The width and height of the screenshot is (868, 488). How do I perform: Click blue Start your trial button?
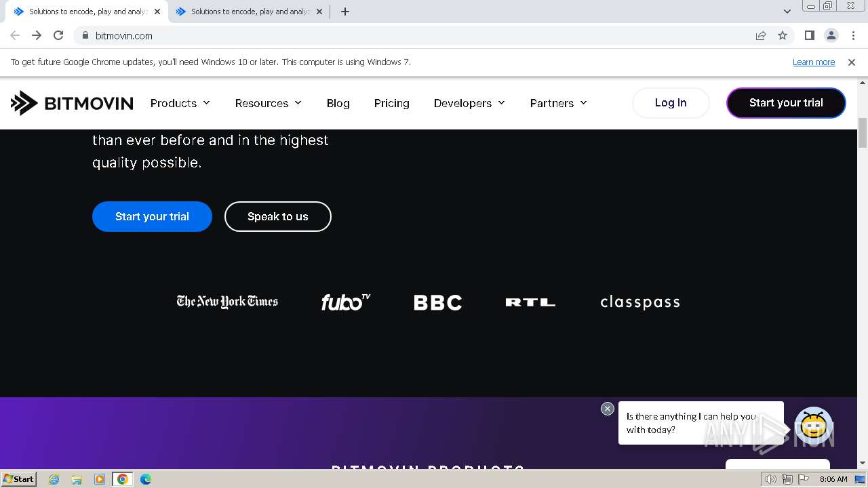pyautogui.click(x=152, y=216)
